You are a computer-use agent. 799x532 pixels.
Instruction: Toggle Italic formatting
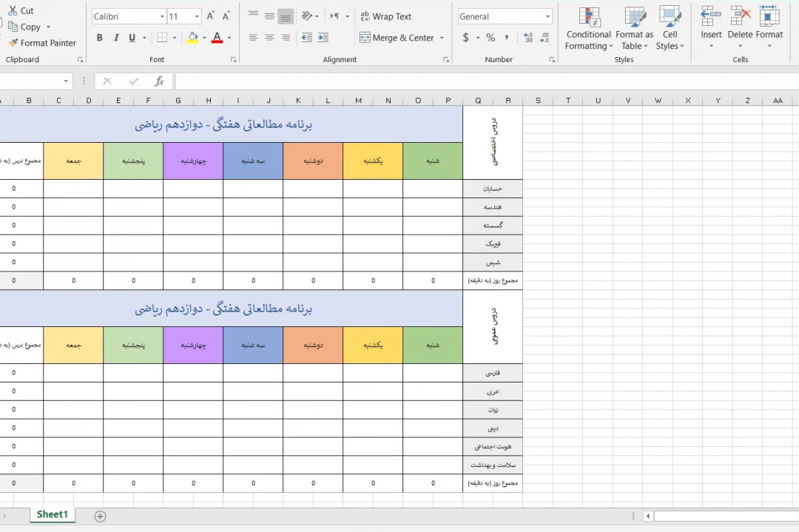coord(116,38)
